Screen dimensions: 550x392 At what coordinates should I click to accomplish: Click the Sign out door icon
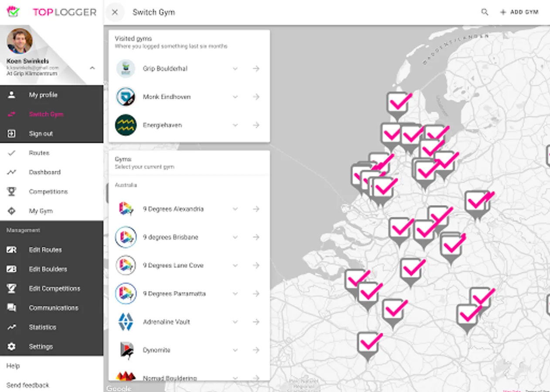tap(12, 133)
